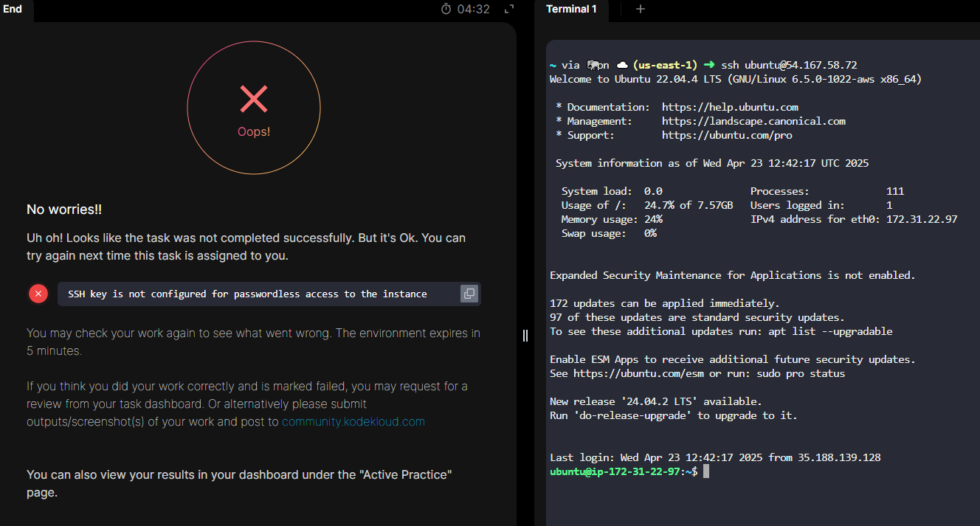Open a new terminal with the plus icon
980x526 pixels.
[640, 9]
